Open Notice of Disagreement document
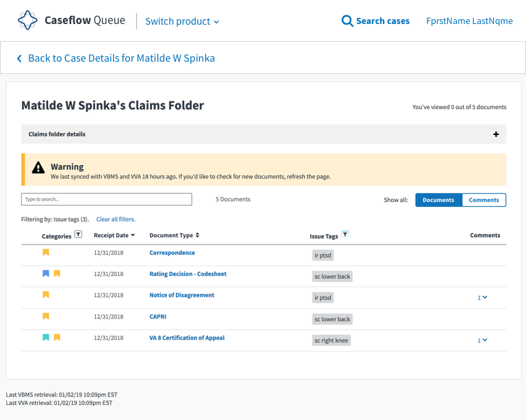The width and height of the screenshot is (526, 420). pos(181,295)
